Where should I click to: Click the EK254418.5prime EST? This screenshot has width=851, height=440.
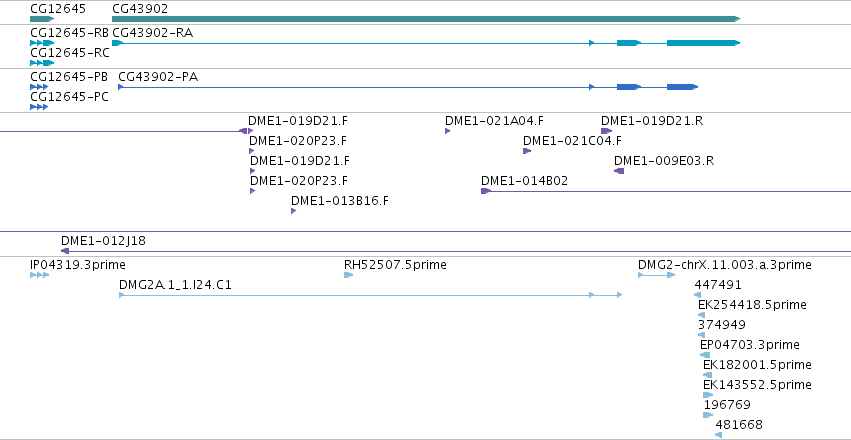[x=702, y=315]
